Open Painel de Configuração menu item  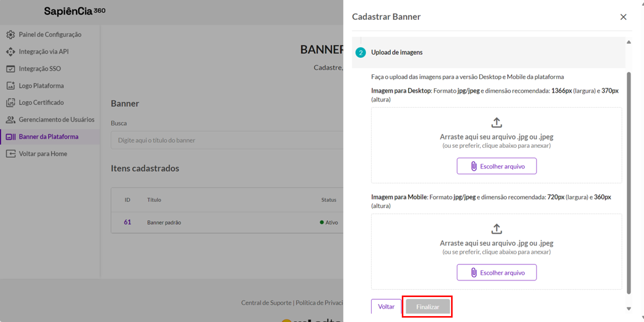coord(50,34)
